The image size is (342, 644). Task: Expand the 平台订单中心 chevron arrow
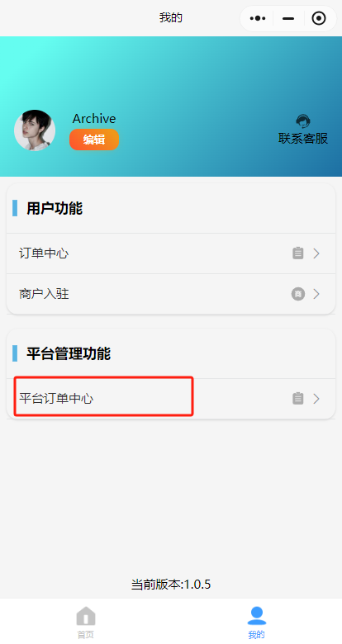pyautogui.click(x=316, y=399)
